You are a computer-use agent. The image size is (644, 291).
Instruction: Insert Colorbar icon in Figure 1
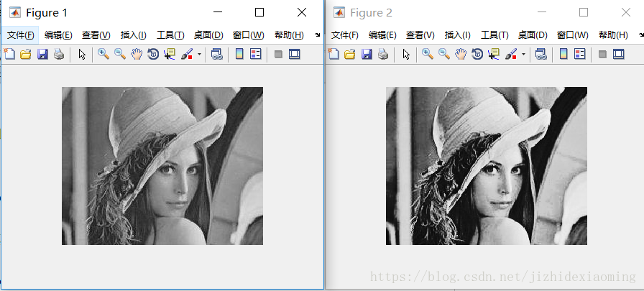tap(239, 54)
